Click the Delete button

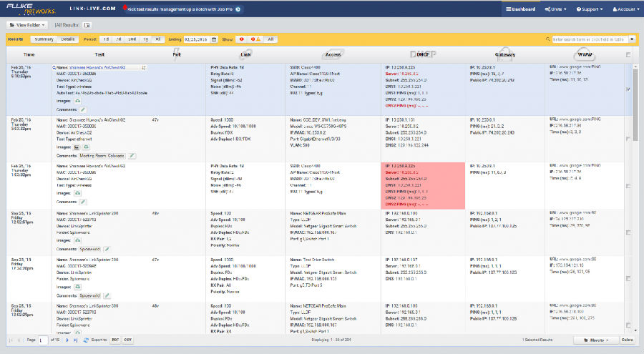point(627,340)
